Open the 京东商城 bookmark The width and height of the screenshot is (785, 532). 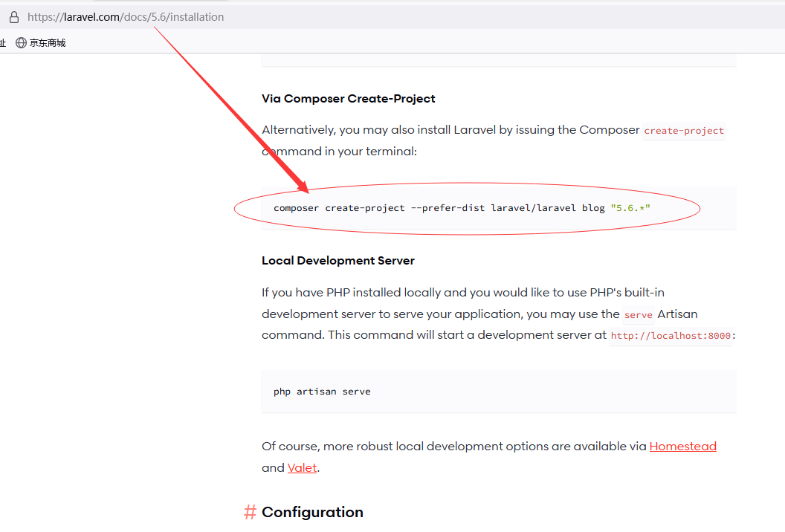pos(41,43)
